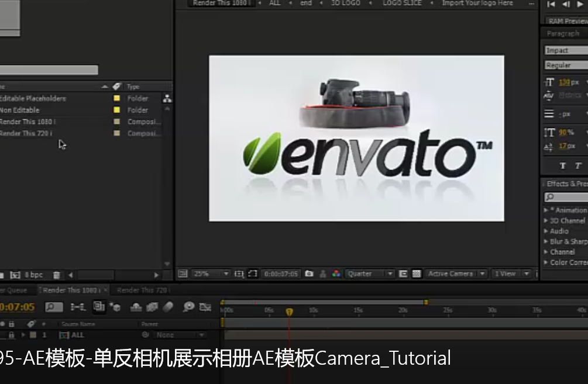Click the graph editor icon
Viewport: 588px width, 384px height.
(205, 307)
